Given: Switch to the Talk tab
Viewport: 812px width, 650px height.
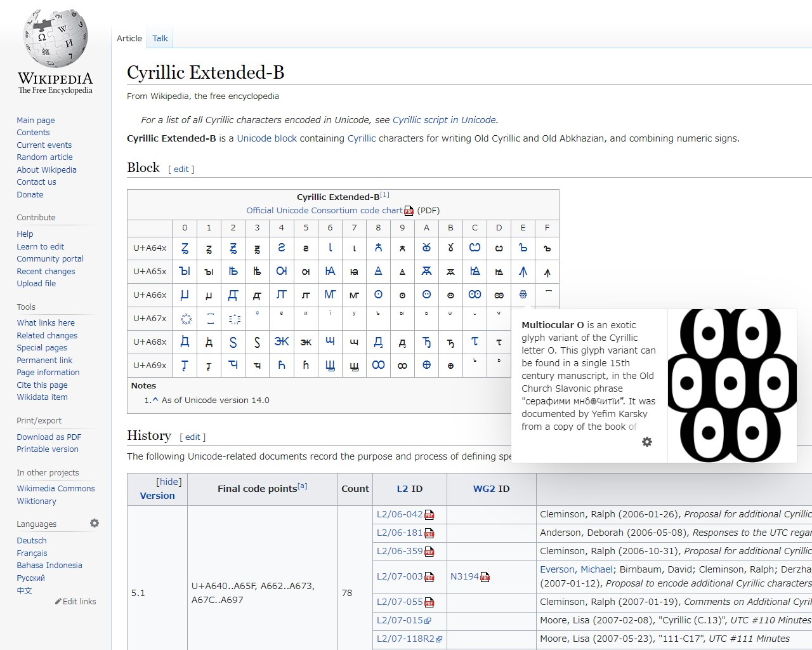Looking at the screenshot, I should point(160,38).
